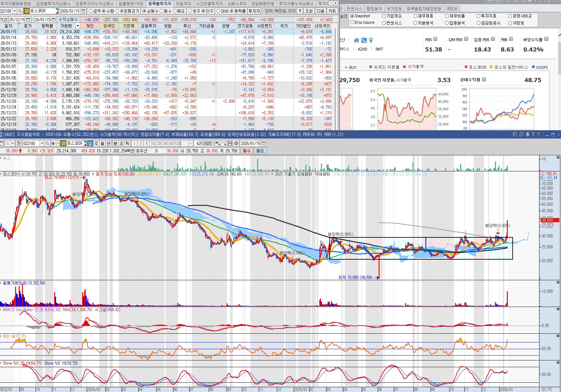Open the 랭킹분석 tab
Viewport: 561px width, 392px height.
pyautogui.click(x=374, y=9)
